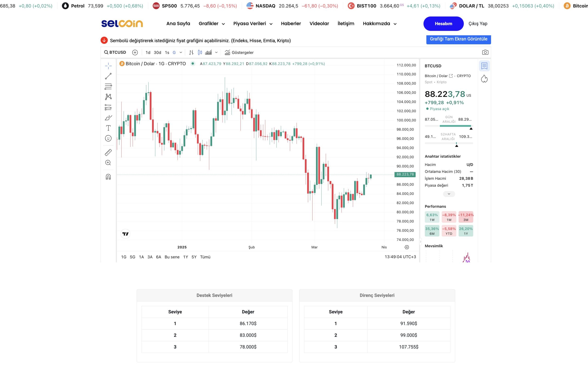Toggle the magnet mode icon
Screen dimensions: 588x365
(x=108, y=177)
